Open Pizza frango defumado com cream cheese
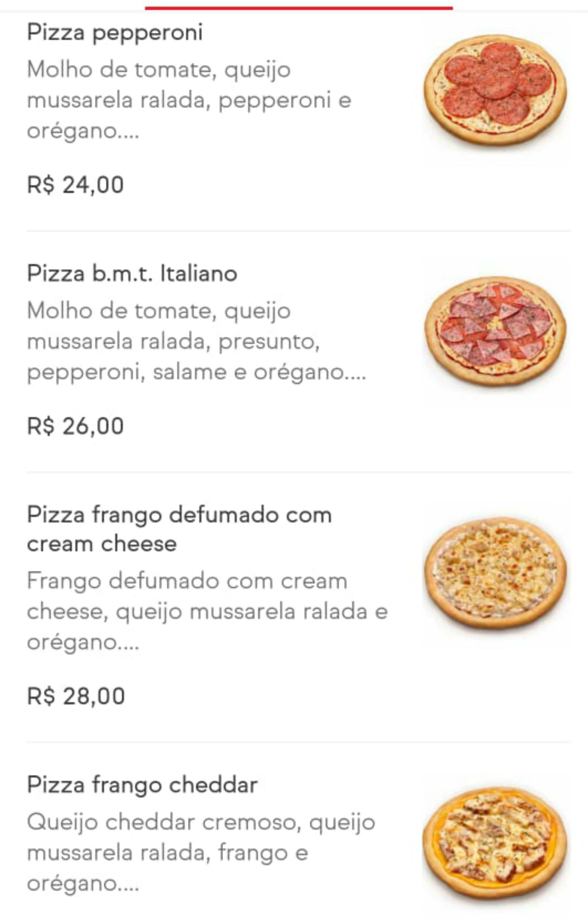This screenshot has height=924, width=588. (179, 529)
